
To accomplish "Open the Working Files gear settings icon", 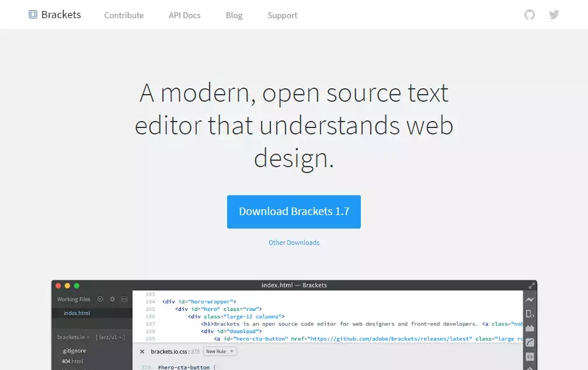I will (x=112, y=299).
